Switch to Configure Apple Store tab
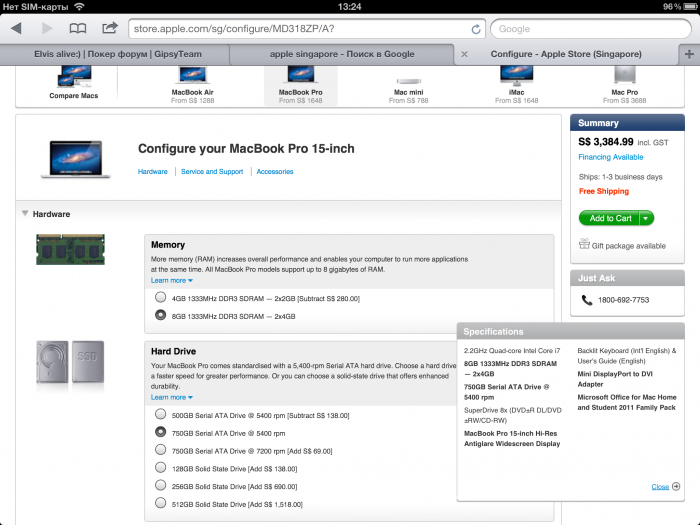700x525 pixels. (x=566, y=54)
